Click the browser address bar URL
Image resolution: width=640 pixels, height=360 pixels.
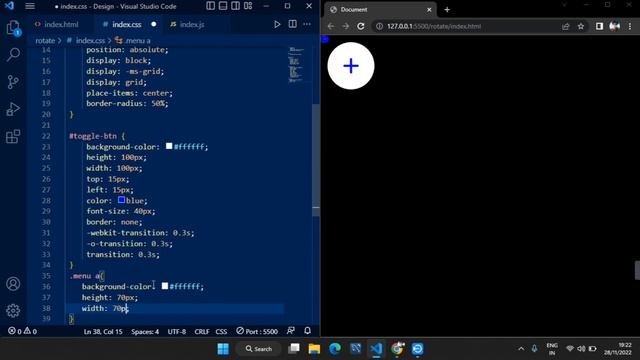click(434, 26)
